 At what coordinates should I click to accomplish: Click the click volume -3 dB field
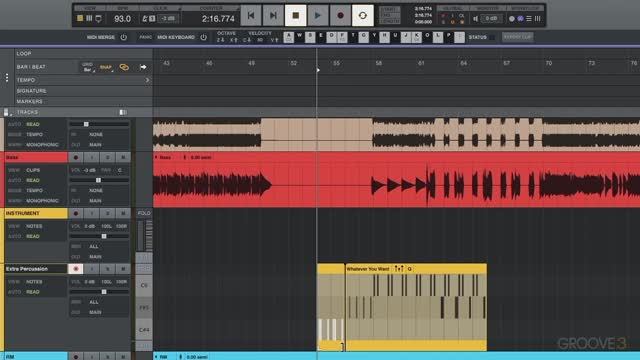pyautogui.click(x=168, y=19)
